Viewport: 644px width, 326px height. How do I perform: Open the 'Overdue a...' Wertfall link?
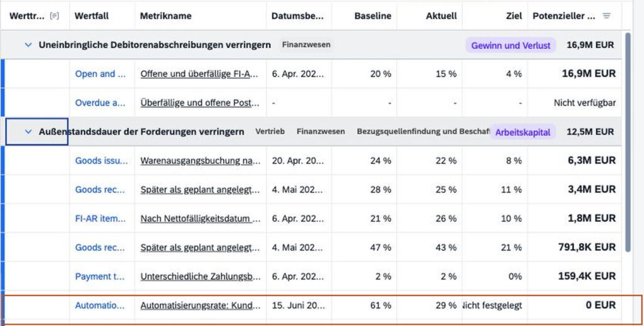click(x=100, y=103)
